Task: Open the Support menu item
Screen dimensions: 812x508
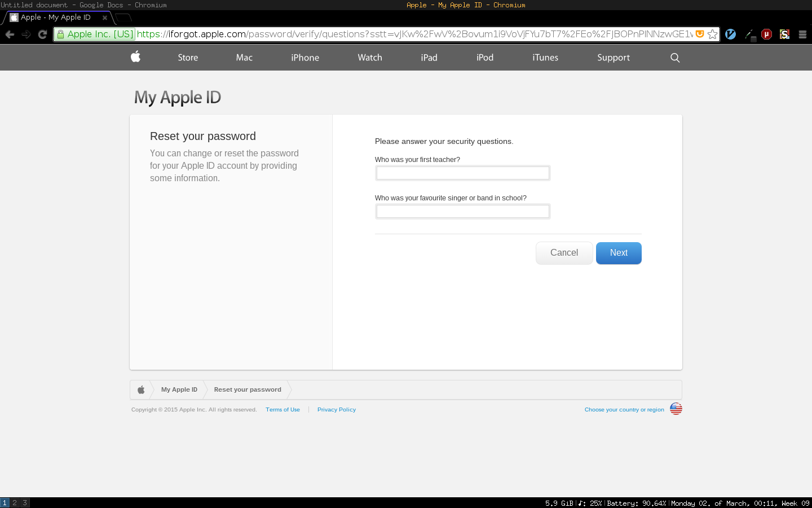Action: coord(614,58)
